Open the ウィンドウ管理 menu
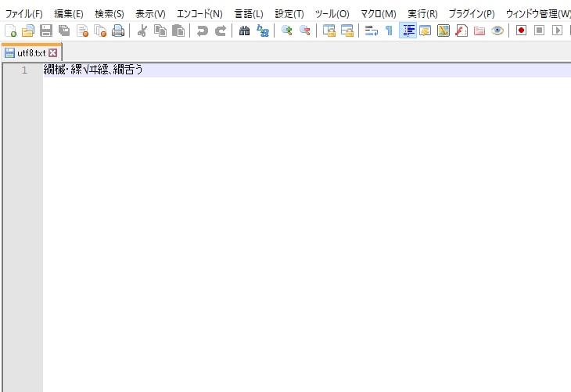Image resolution: width=571 pixels, height=392 pixels. 538,14
